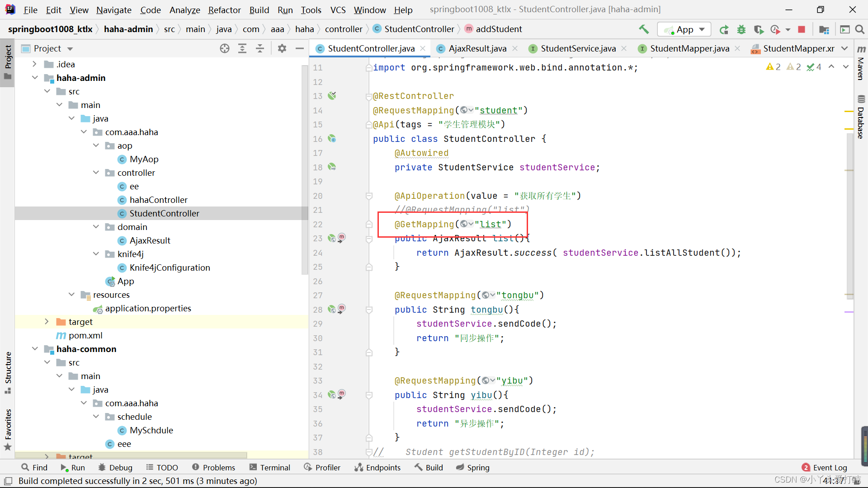Collapse the knife4j package
This screenshot has height=488, width=868.
(96, 254)
